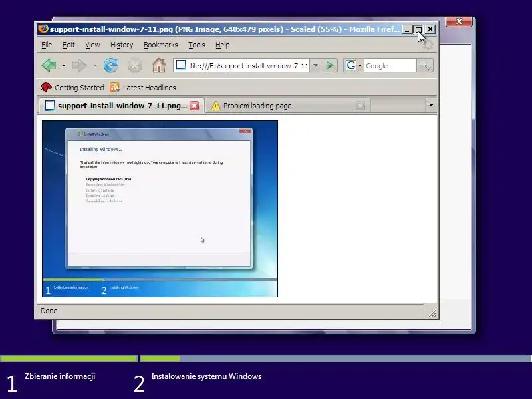This screenshot has width=532, height=399.
Task: Open the list-all-tabs dropdown arrow
Action: (431, 106)
